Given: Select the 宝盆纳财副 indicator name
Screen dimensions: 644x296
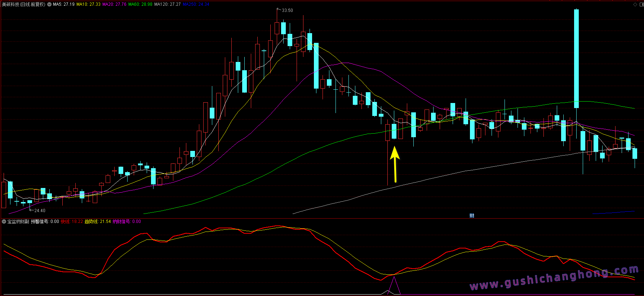Looking at the screenshot, I should tap(18, 221).
